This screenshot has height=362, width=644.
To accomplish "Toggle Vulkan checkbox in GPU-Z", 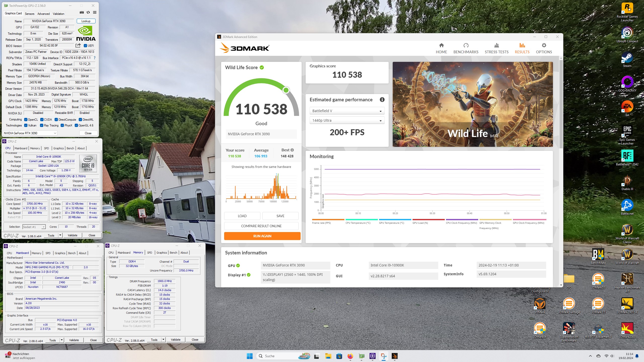I will (26, 125).
